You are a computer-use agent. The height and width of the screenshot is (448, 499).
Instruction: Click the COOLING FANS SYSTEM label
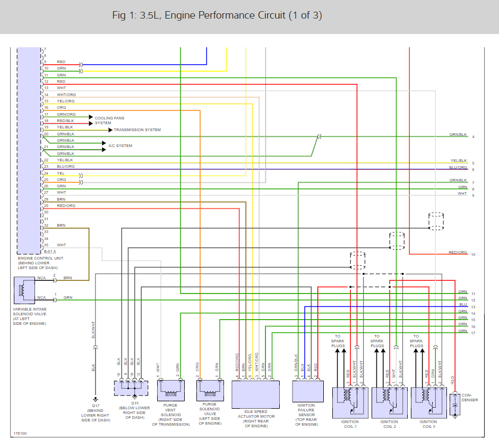point(109,120)
